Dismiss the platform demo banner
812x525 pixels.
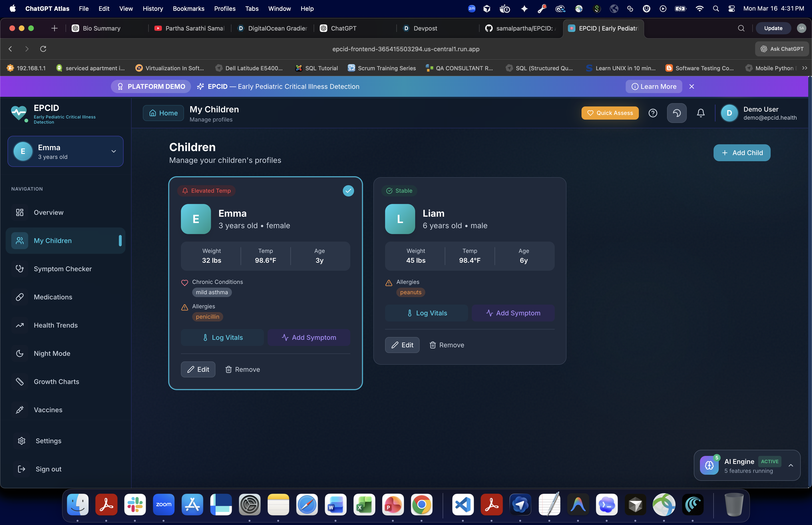[x=691, y=86]
